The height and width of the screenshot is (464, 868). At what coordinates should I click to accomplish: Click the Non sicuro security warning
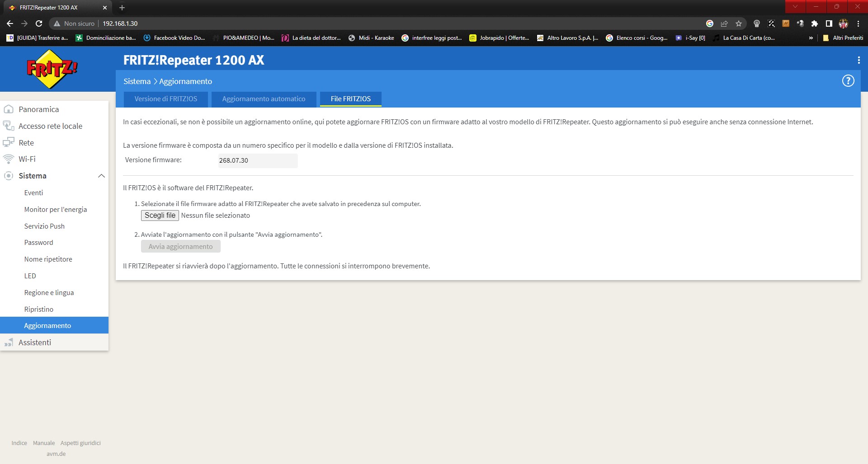click(x=74, y=23)
